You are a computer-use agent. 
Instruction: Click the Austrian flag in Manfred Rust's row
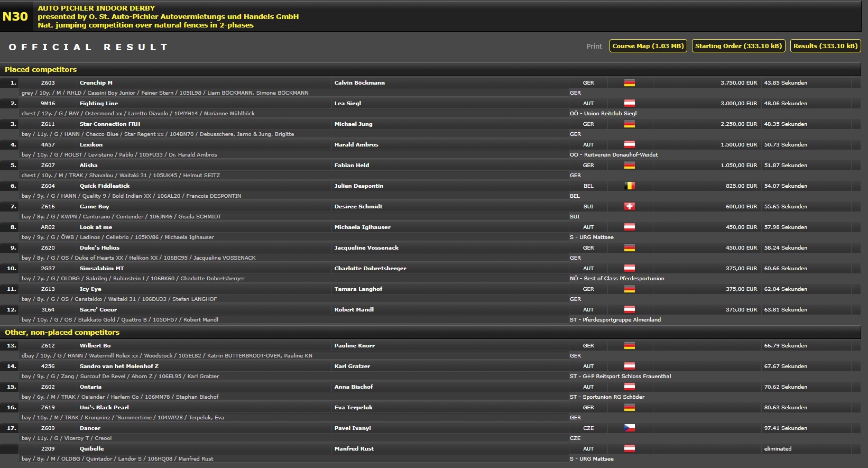(x=629, y=449)
